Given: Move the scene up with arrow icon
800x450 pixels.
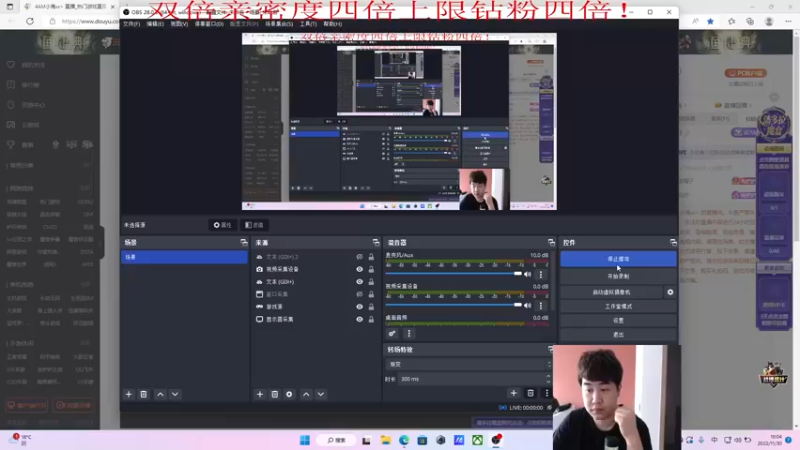Looking at the screenshot, I should [160, 394].
